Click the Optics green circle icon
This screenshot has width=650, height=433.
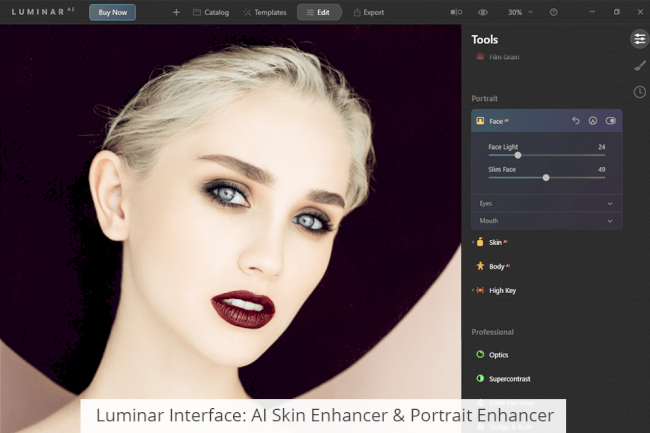coord(480,354)
